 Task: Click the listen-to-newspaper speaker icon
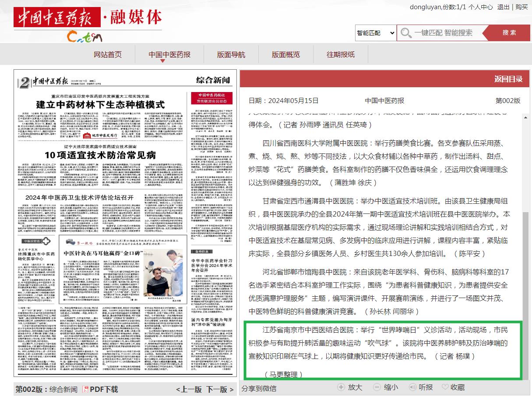[412, 387]
